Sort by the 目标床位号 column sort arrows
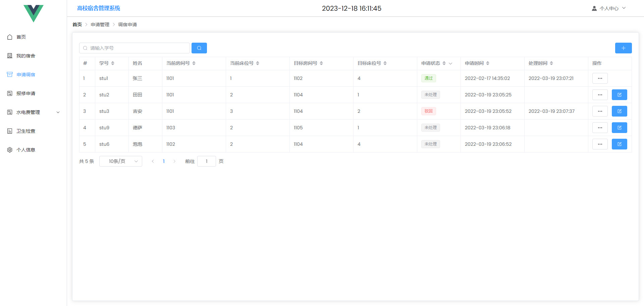644x306 pixels. point(385,63)
